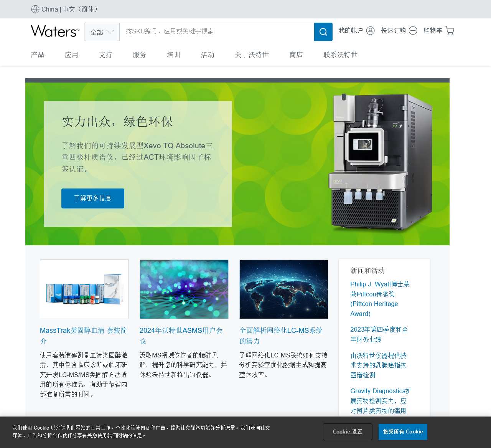Click the Waters logo
This screenshot has width=491, height=448.
click(x=54, y=31)
